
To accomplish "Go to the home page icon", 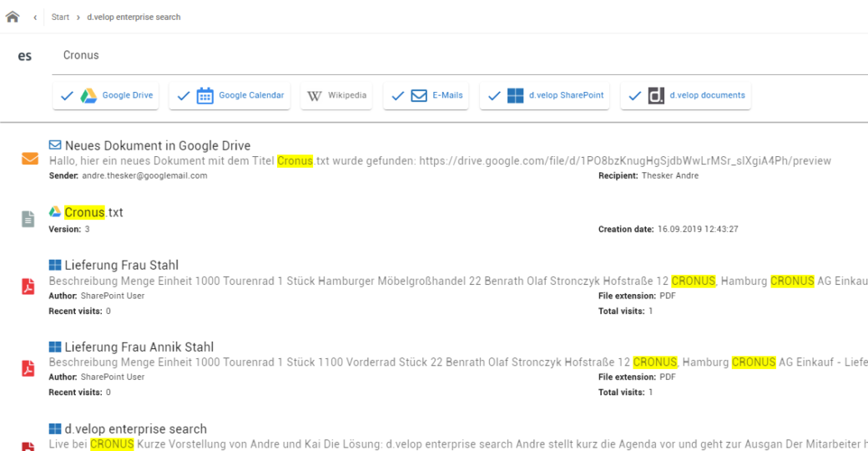I will pos(13,17).
